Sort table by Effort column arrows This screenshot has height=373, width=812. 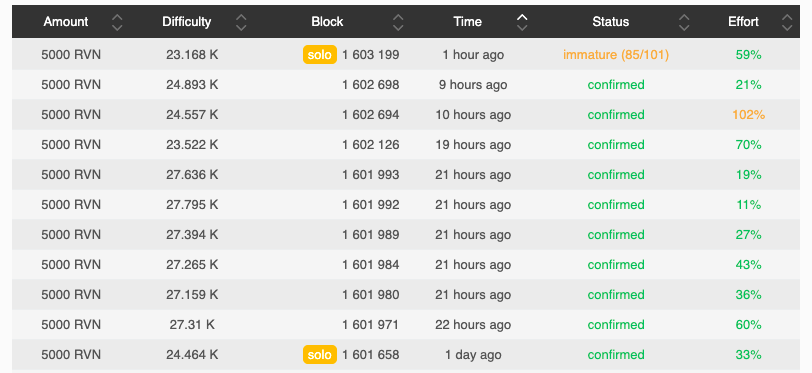click(787, 22)
